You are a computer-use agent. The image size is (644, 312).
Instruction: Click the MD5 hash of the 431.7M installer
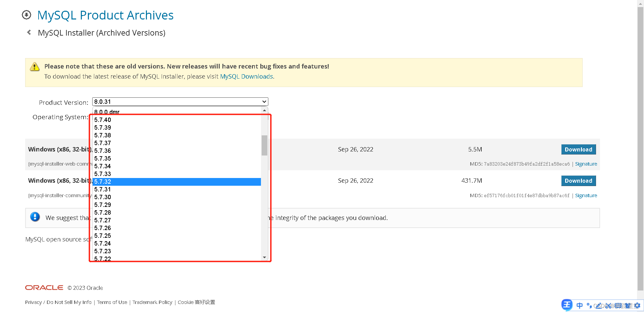point(527,195)
